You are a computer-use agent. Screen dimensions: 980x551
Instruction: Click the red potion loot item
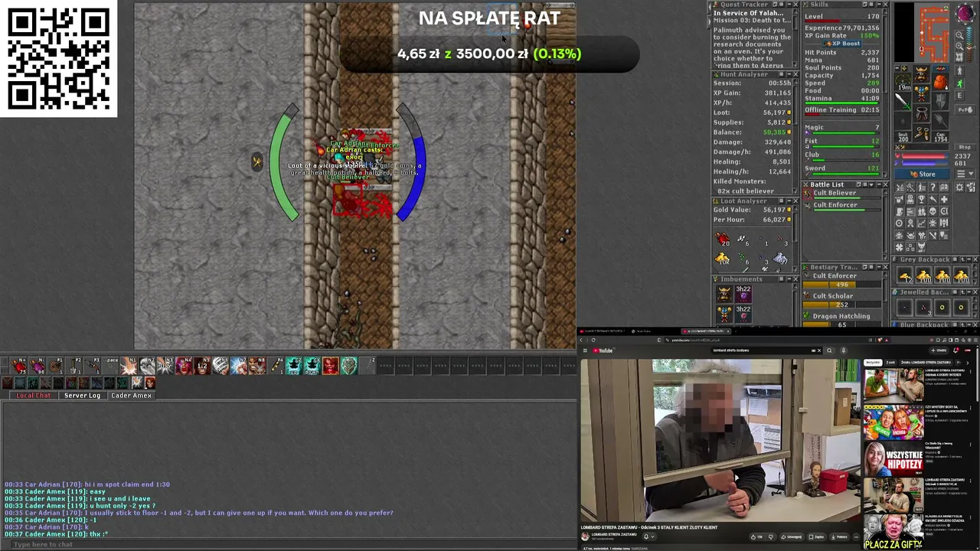pos(722,240)
